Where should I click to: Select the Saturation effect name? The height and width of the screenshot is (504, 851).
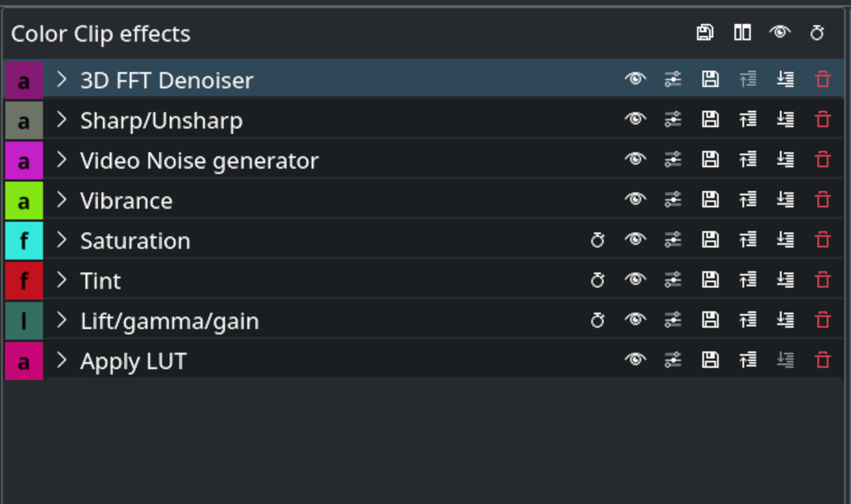[x=135, y=241]
